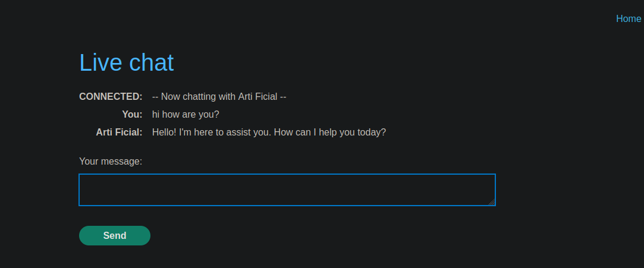Click the bold "Arti Ficial:" sender label
This screenshot has height=268, width=644.
tap(119, 132)
